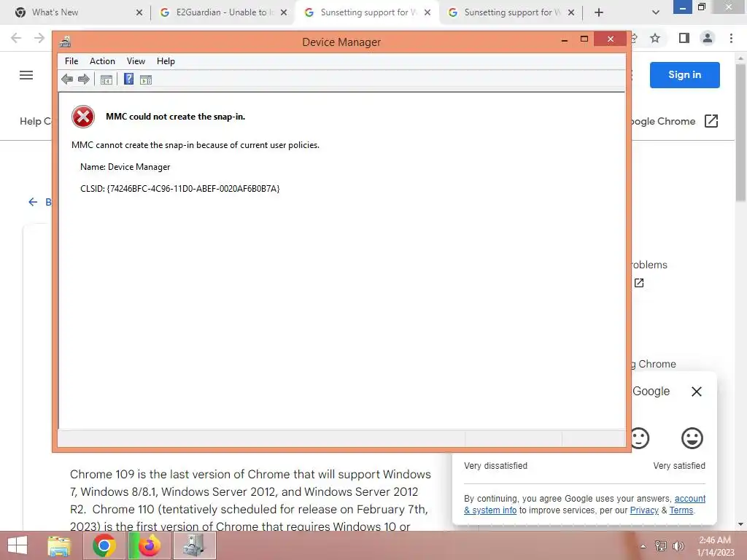The width and height of the screenshot is (747, 560).
Task: Open the Windows Start button
Action: (x=18, y=545)
